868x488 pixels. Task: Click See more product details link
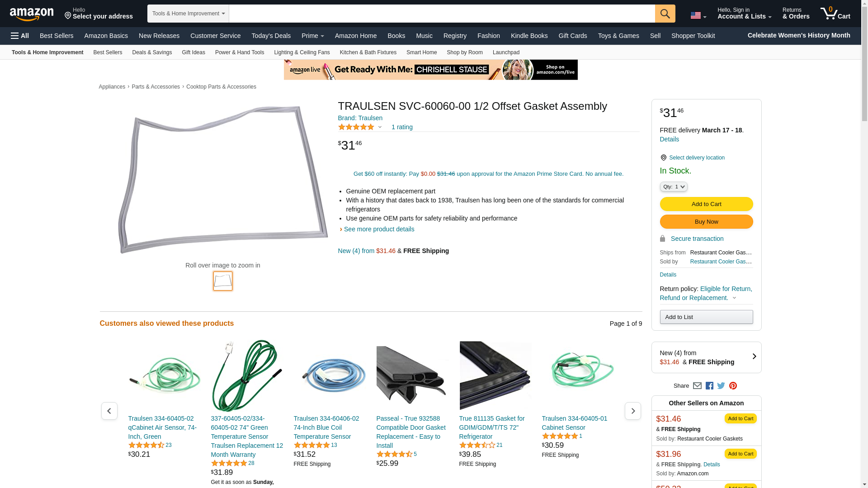click(x=379, y=229)
